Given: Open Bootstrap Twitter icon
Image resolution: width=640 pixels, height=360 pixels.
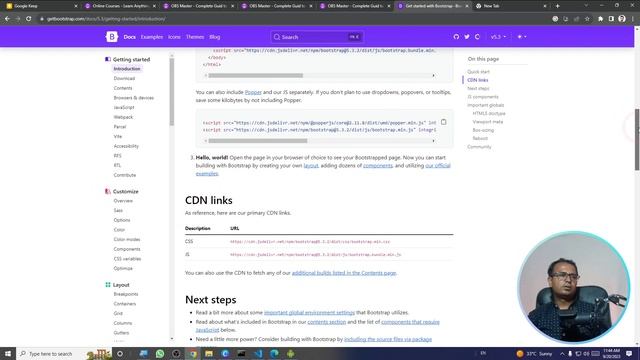Looking at the screenshot, I should pos(467,37).
